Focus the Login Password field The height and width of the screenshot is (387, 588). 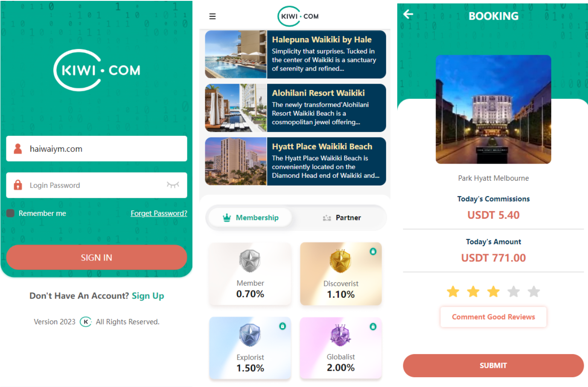point(96,185)
